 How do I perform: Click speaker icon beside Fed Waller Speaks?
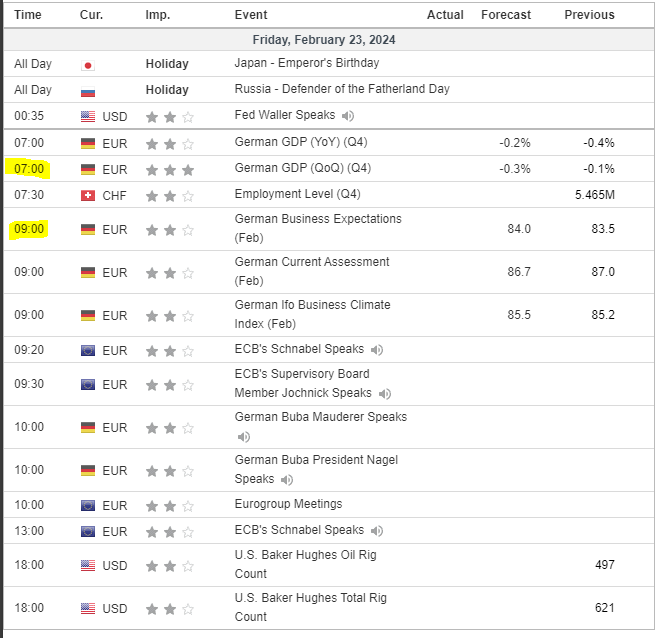tap(348, 116)
